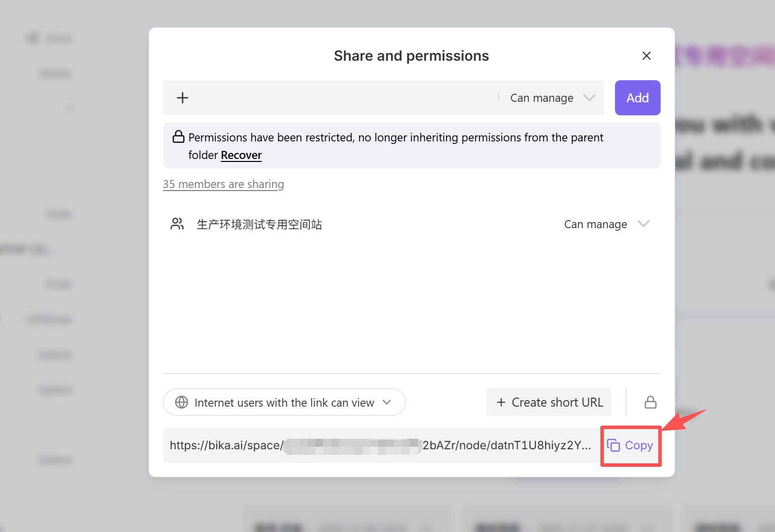This screenshot has width=775, height=532.
Task: Click chevron after 'link can view' text
Action: (387, 402)
